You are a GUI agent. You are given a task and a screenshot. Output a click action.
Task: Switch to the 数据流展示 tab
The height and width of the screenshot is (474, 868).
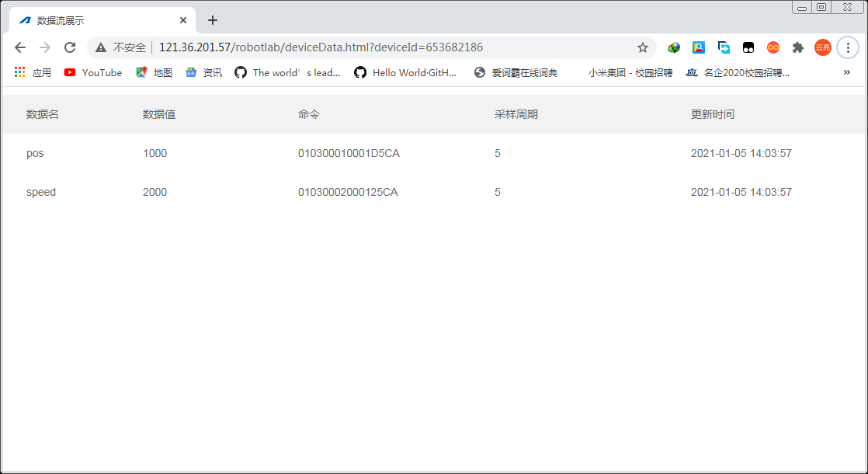point(93,21)
